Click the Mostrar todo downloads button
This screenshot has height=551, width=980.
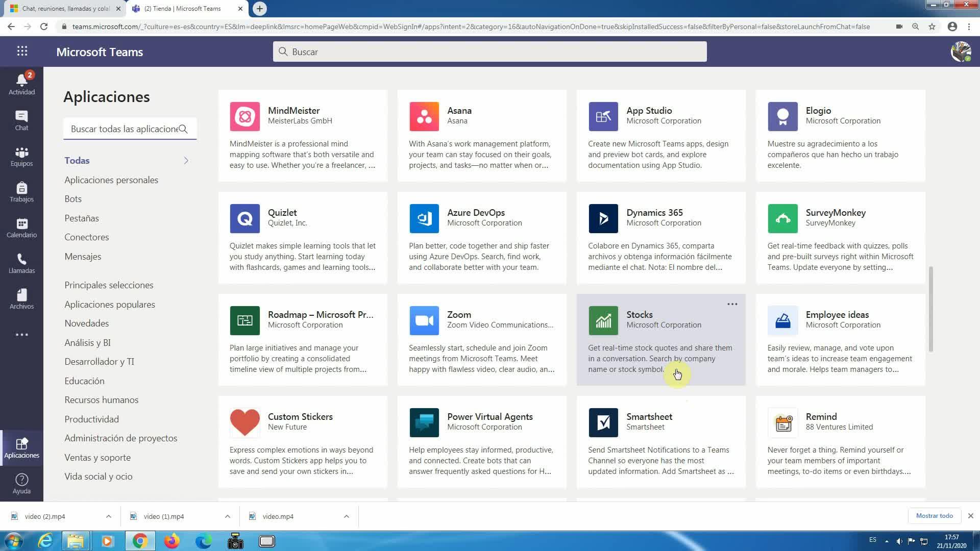tap(934, 516)
